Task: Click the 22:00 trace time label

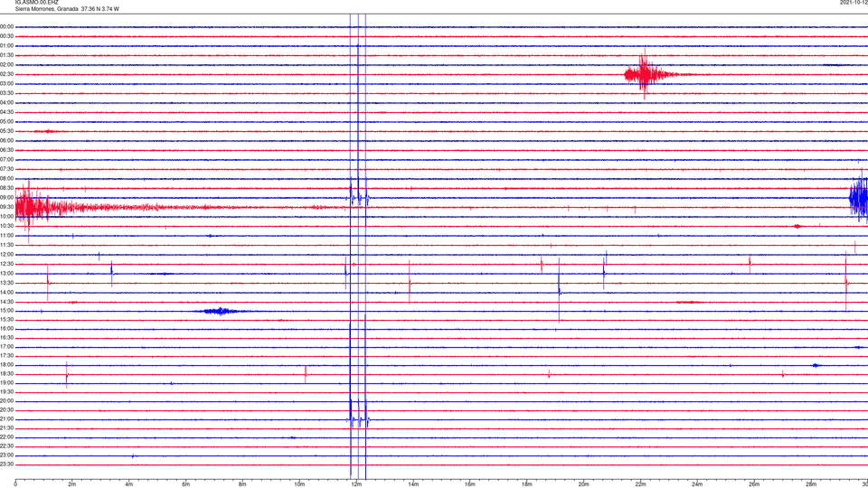Action: tap(6, 437)
